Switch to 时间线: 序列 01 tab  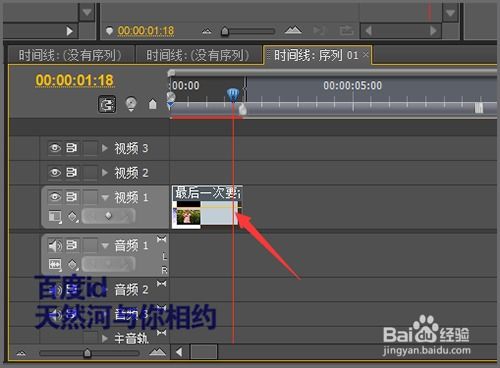316,55
